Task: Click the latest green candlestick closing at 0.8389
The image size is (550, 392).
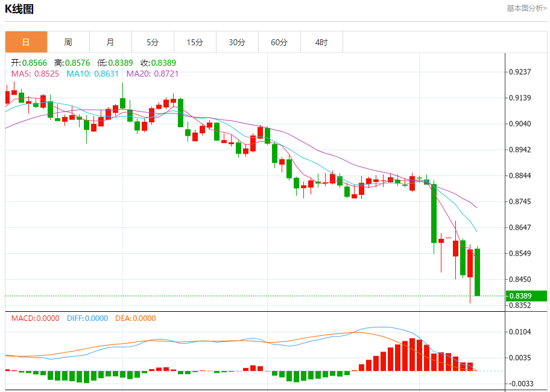Action: click(478, 272)
